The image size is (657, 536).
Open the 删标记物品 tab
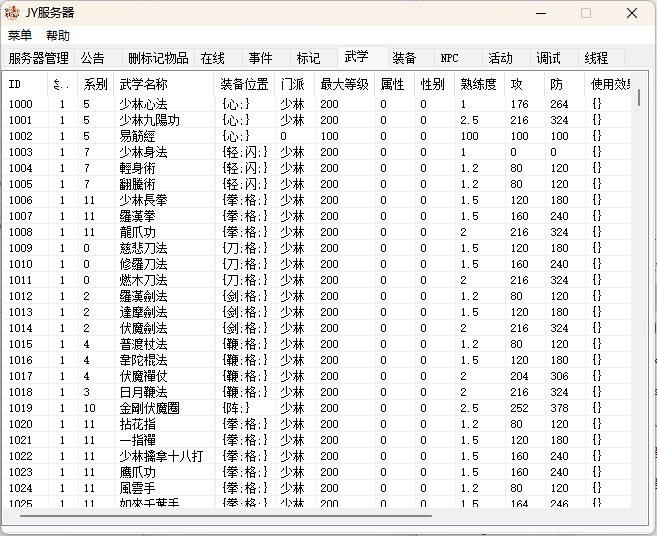click(158, 58)
